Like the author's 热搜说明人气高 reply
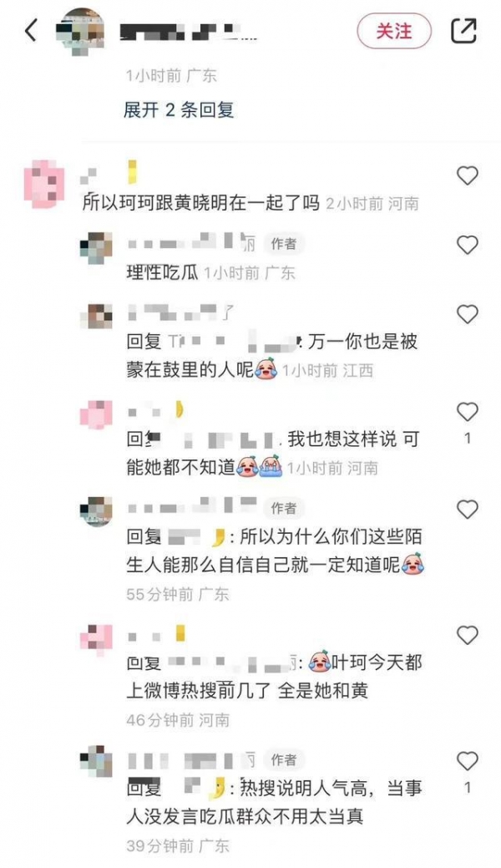Screen dimensions: 501x868 point(468,760)
